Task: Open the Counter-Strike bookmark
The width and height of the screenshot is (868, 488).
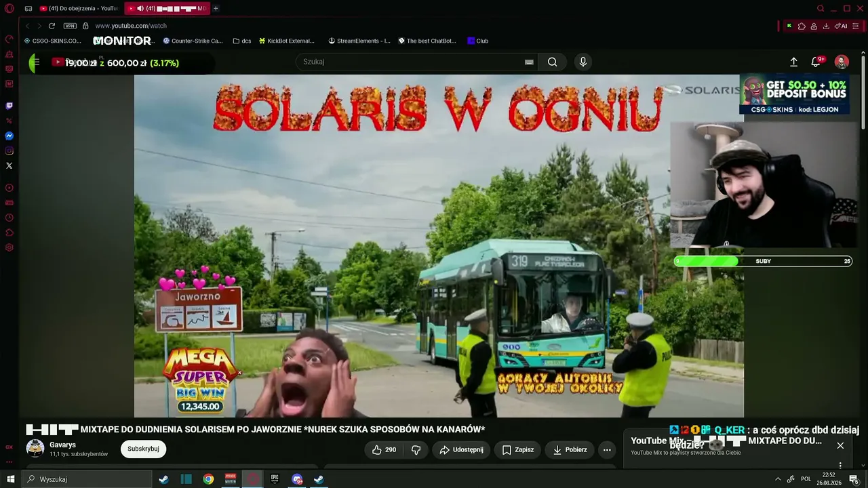Action: coord(193,41)
